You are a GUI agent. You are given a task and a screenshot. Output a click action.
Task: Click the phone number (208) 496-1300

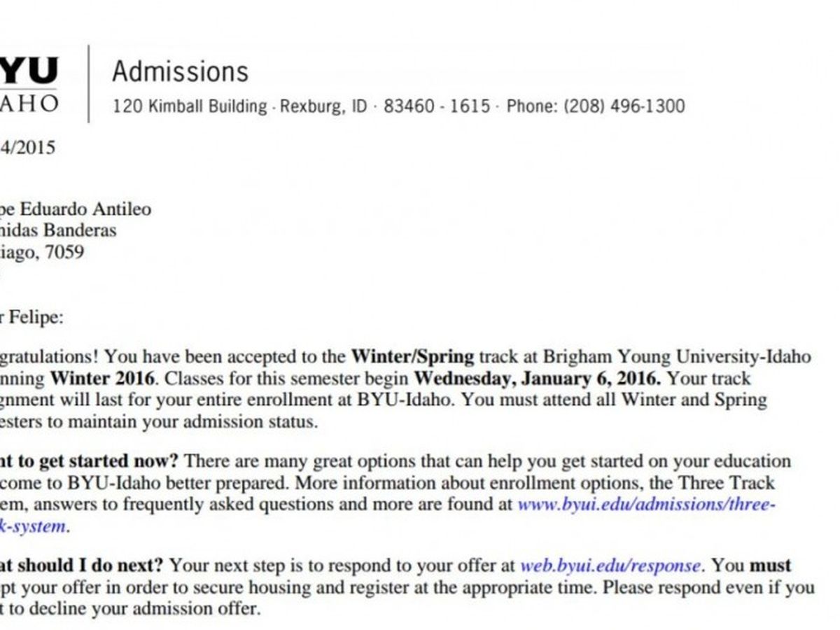click(x=623, y=107)
